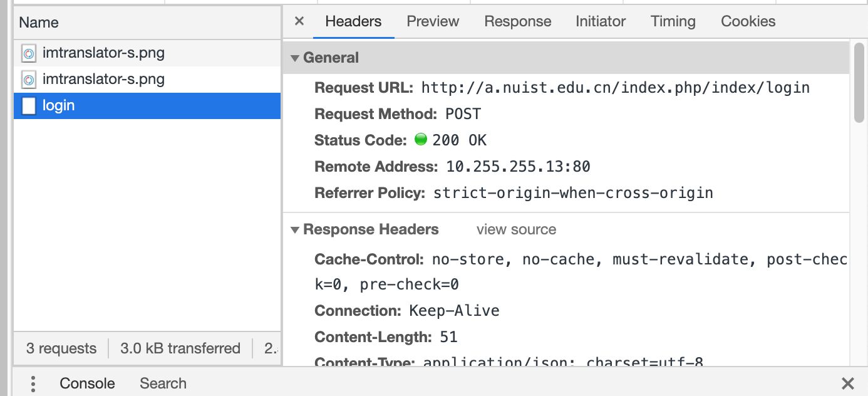
Task: Click the first imtranslator-s.png file icon
Action: (29, 53)
